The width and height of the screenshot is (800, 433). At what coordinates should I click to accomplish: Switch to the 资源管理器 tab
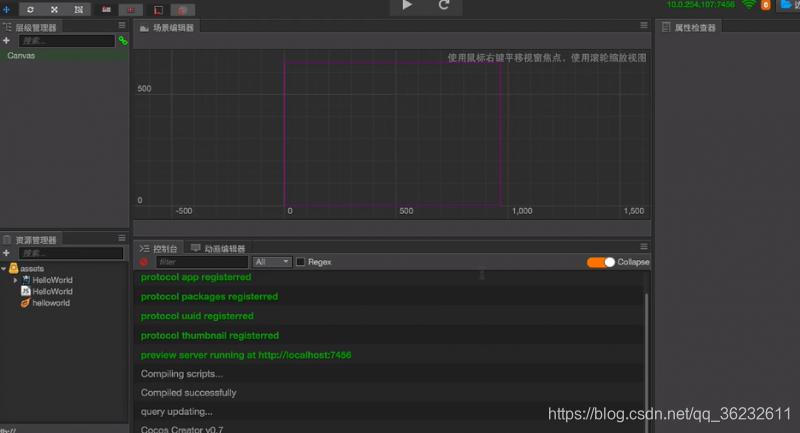pyautogui.click(x=31, y=240)
